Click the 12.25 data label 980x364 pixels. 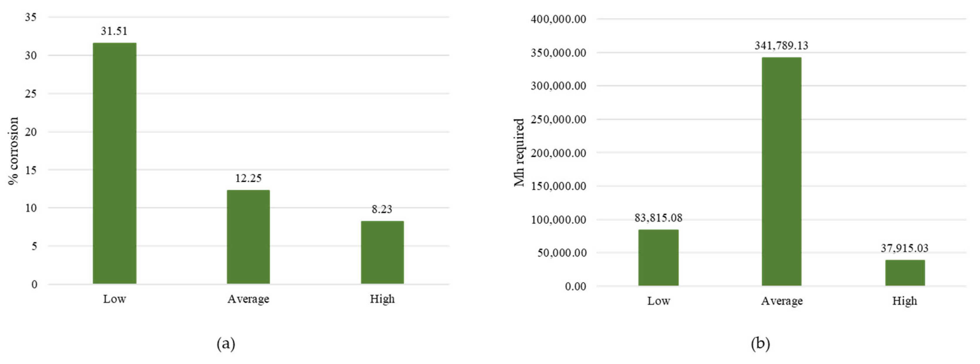point(248,178)
